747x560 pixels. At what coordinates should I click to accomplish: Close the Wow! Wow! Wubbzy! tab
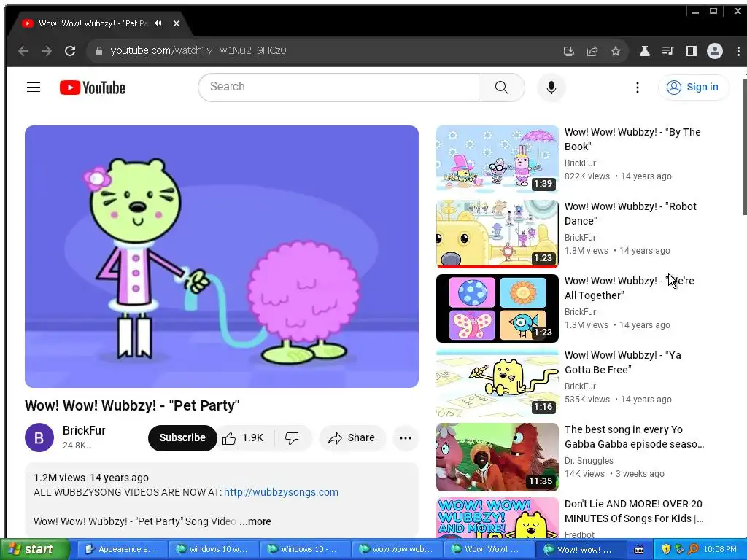tap(177, 23)
